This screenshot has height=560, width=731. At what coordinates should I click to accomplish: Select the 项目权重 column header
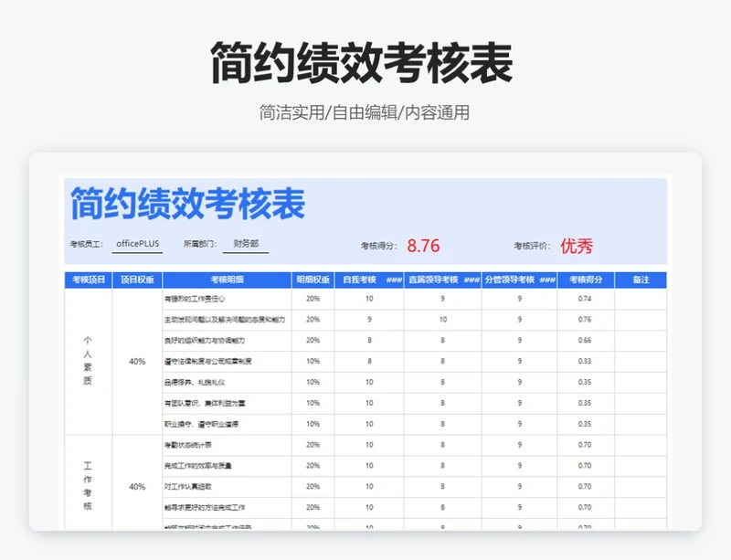(137, 280)
